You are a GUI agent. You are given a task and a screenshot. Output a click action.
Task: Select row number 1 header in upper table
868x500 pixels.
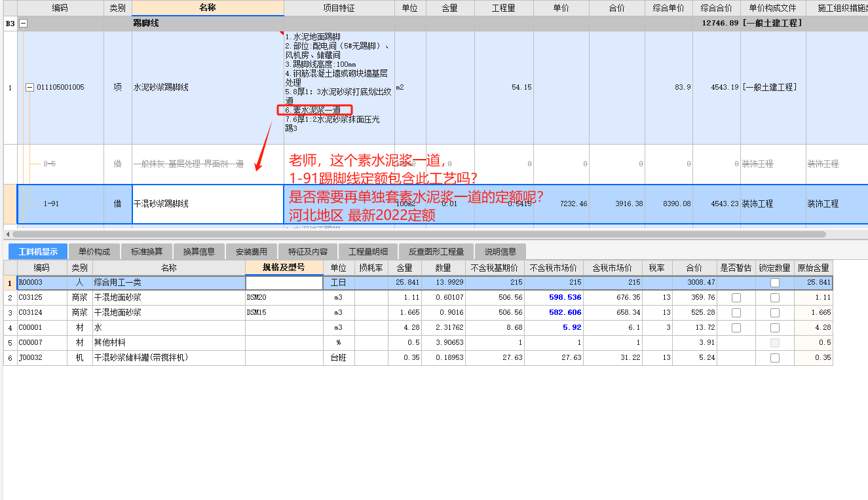[x=9, y=87]
